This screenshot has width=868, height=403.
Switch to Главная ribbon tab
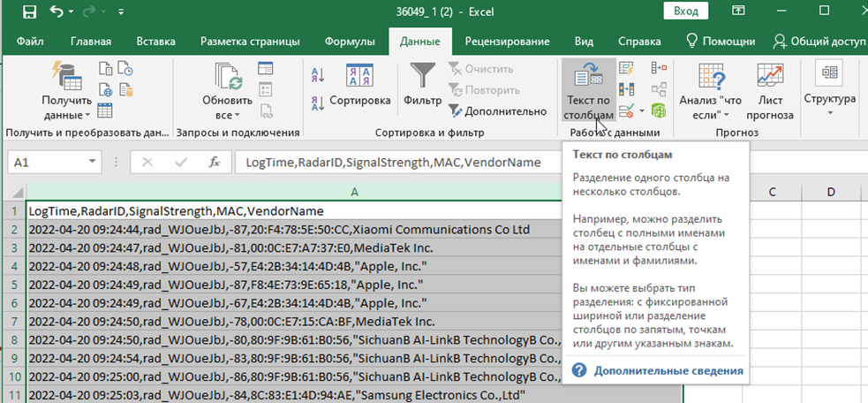(91, 42)
